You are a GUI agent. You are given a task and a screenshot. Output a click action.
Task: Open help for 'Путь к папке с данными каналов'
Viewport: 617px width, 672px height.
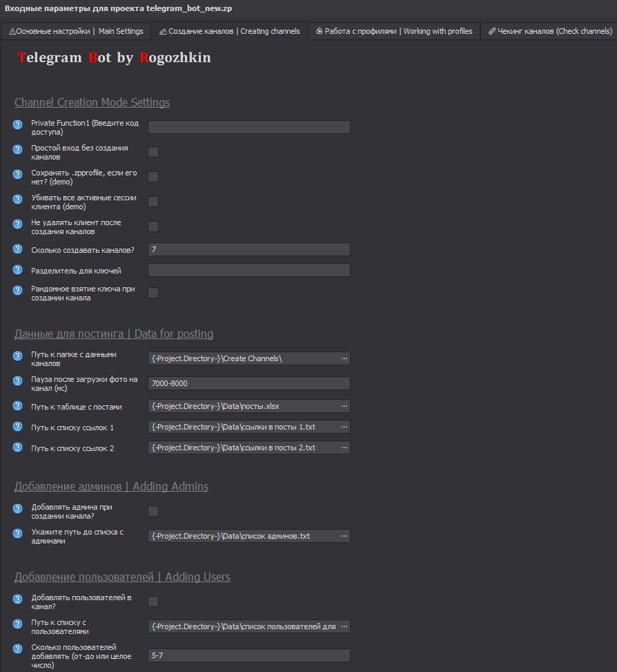pos(17,356)
